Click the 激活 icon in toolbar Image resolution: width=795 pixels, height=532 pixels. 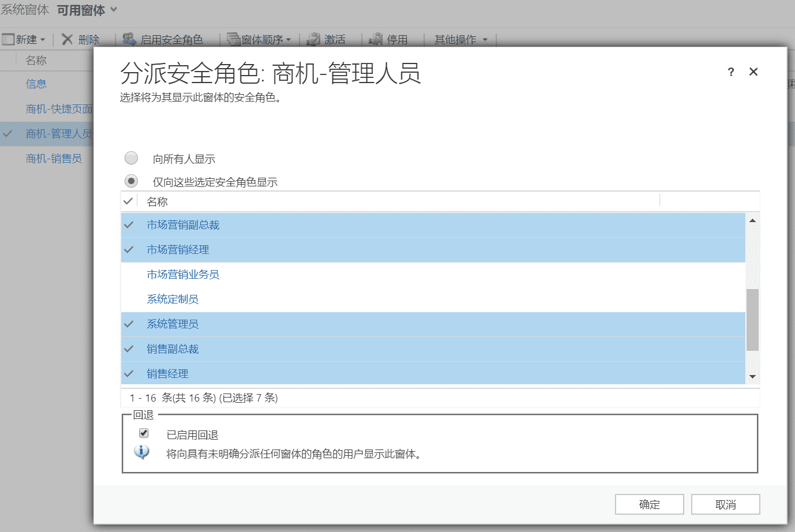313,39
